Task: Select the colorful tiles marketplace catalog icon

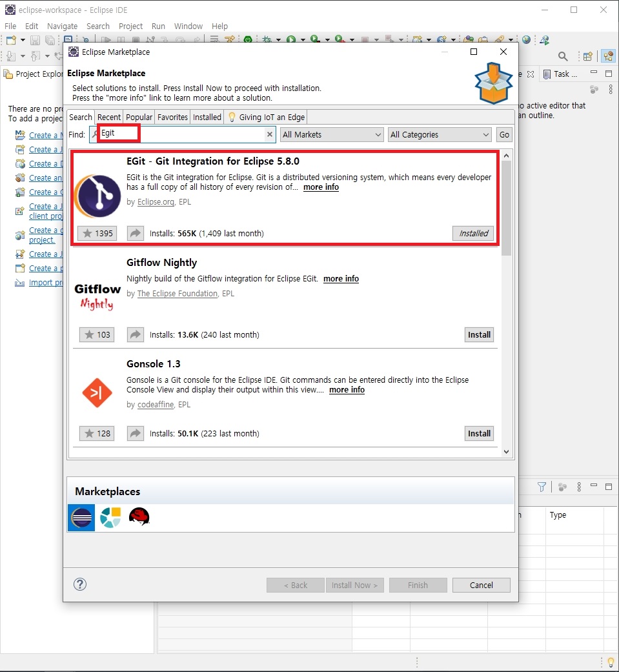Action: point(110,518)
